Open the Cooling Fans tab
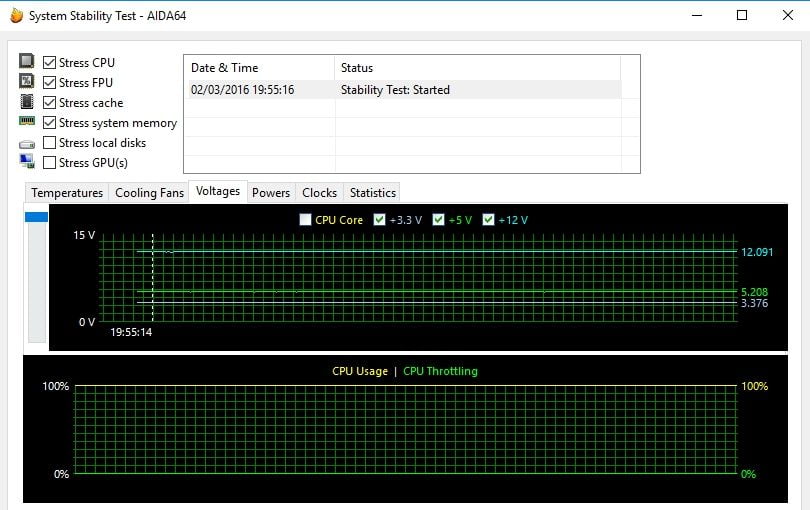 tap(149, 193)
